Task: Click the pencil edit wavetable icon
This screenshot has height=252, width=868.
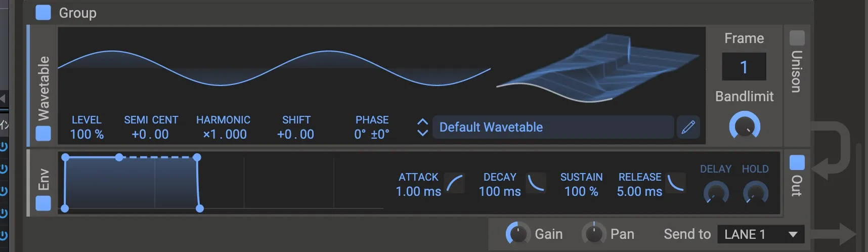Action: point(688,127)
